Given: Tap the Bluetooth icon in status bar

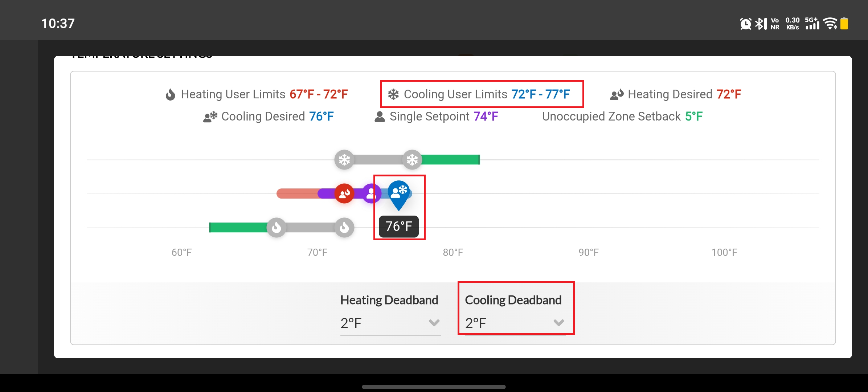Looking at the screenshot, I should [x=761, y=24].
